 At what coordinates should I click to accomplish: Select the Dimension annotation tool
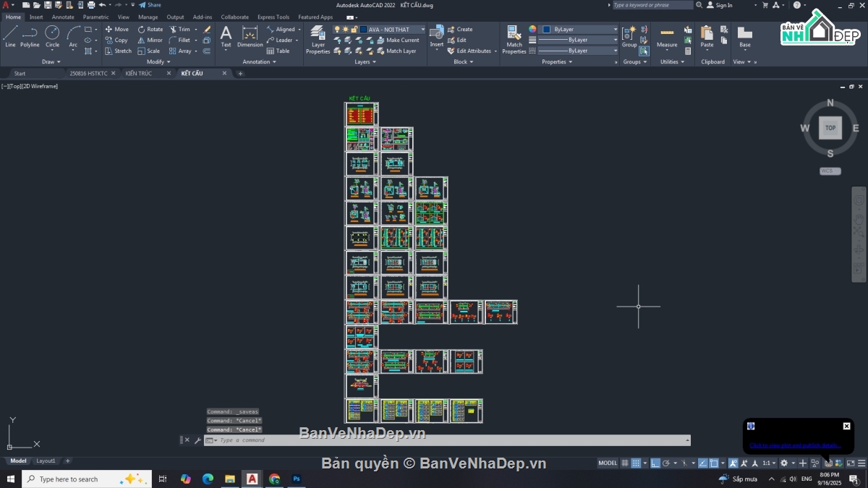click(250, 36)
